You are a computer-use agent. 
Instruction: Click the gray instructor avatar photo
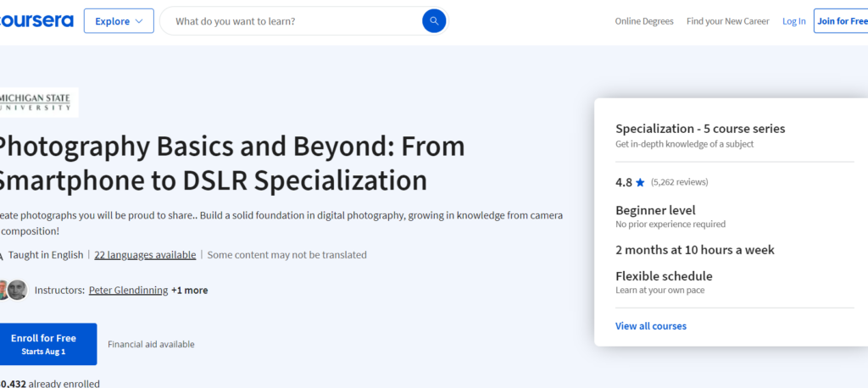pyautogui.click(x=18, y=290)
